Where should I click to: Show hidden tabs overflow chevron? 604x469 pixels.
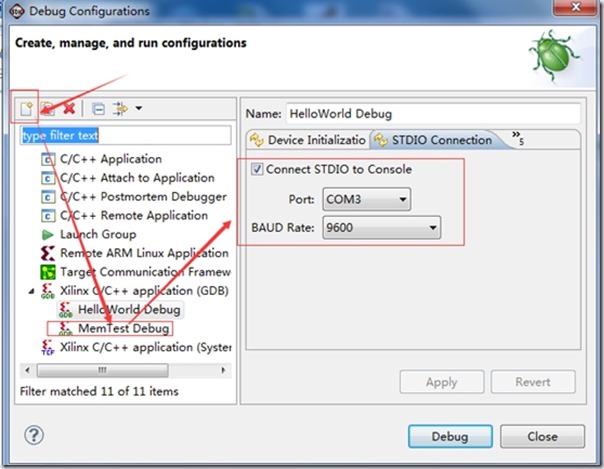[518, 138]
